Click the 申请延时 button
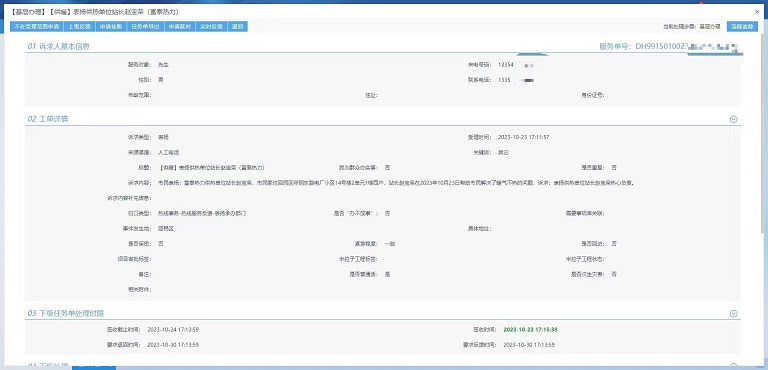 pyautogui.click(x=180, y=26)
